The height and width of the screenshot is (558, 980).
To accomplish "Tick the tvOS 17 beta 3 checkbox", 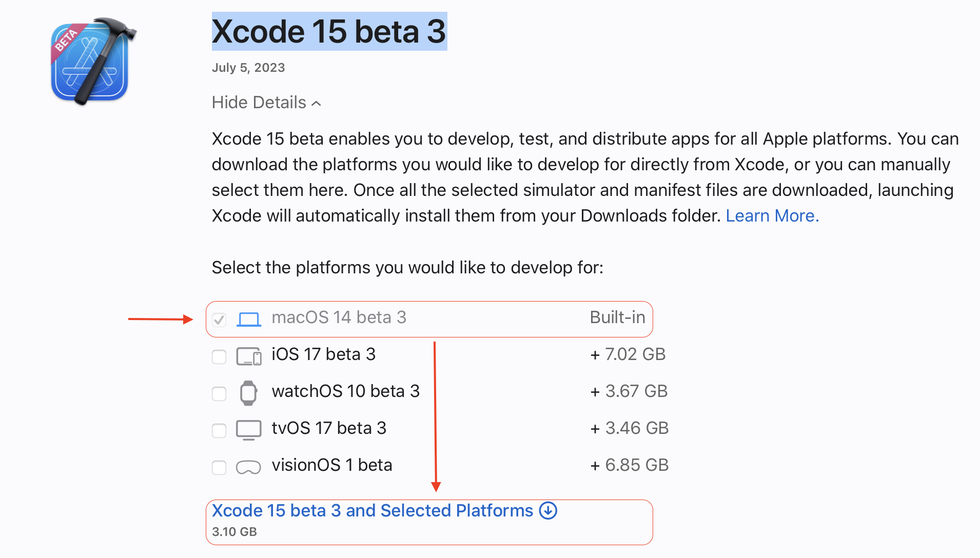I will pos(219,430).
